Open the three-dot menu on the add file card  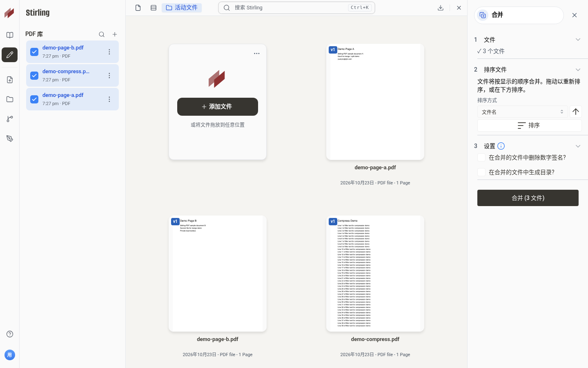pyautogui.click(x=257, y=54)
